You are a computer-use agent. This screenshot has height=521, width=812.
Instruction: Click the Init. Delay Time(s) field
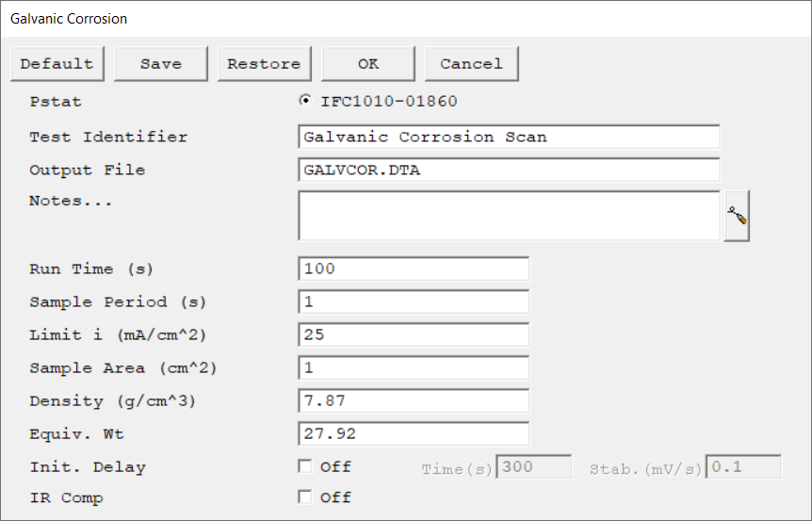pos(533,467)
